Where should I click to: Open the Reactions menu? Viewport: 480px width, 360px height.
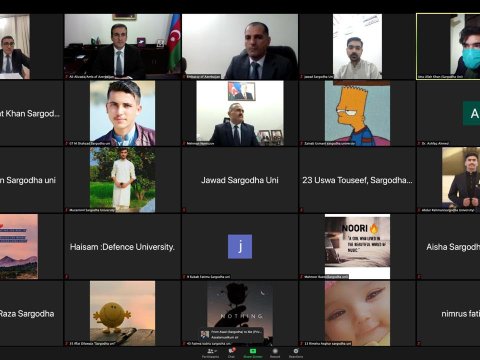tap(296, 353)
